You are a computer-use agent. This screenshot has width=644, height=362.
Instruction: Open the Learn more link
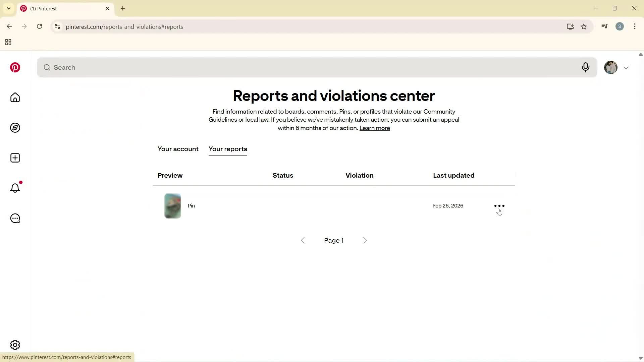click(x=375, y=128)
